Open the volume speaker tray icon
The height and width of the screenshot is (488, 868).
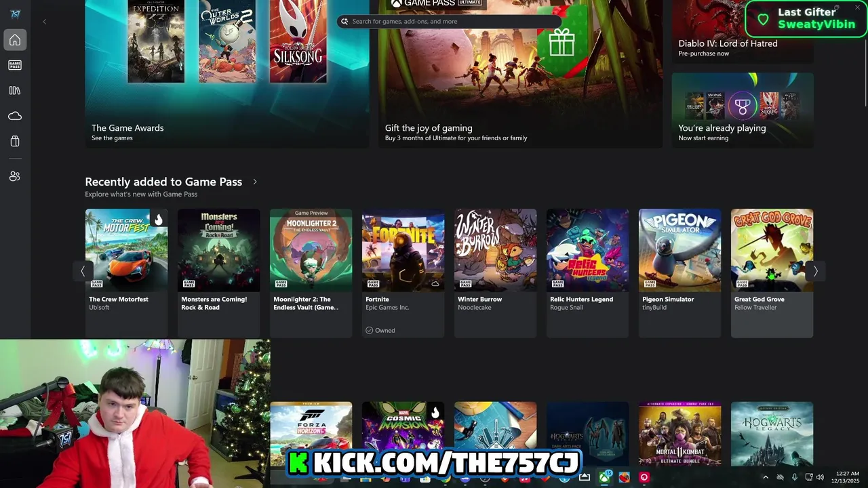(x=821, y=477)
